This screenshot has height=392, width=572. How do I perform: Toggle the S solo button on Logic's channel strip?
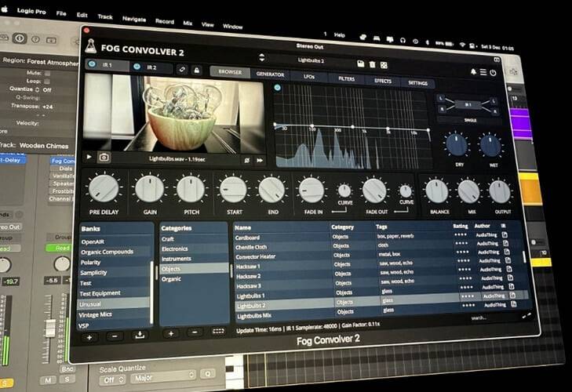(x=67, y=379)
